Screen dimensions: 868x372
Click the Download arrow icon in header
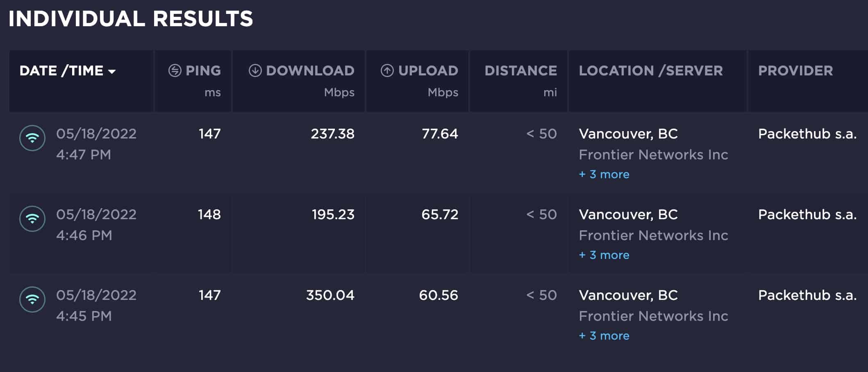click(255, 70)
